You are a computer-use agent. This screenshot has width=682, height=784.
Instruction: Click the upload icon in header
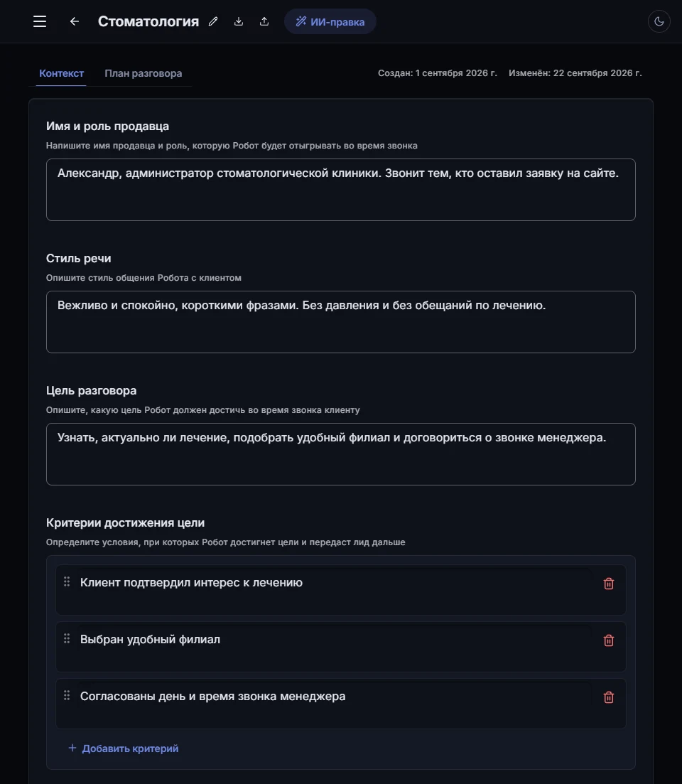click(x=264, y=21)
